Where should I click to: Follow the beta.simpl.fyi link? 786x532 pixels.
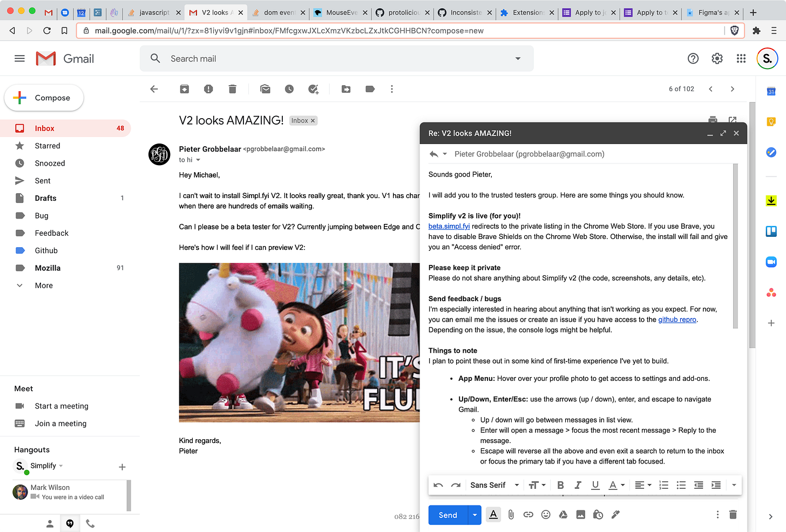(449, 226)
